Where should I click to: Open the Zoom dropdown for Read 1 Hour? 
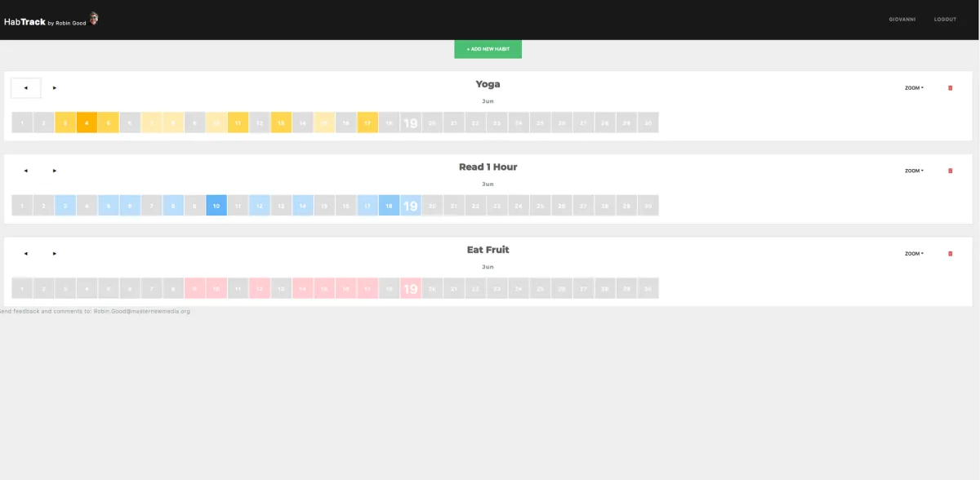tap(914, 171)
